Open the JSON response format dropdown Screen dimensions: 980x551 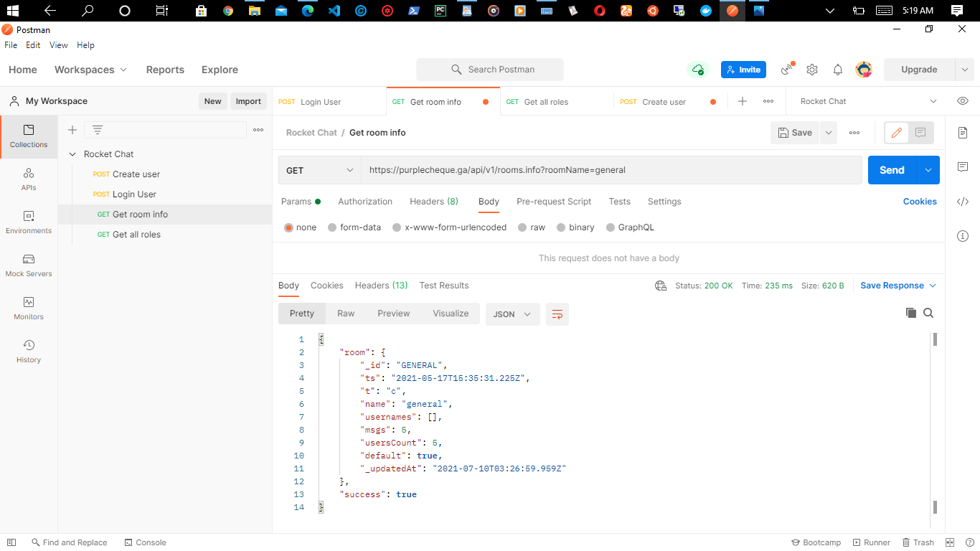click(x=512, y=314)
